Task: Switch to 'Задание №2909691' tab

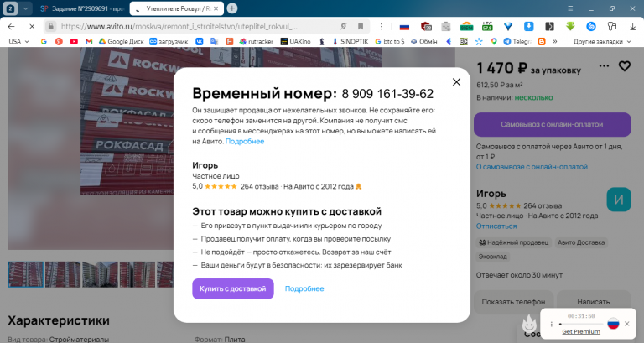Action: click(82, 8)
